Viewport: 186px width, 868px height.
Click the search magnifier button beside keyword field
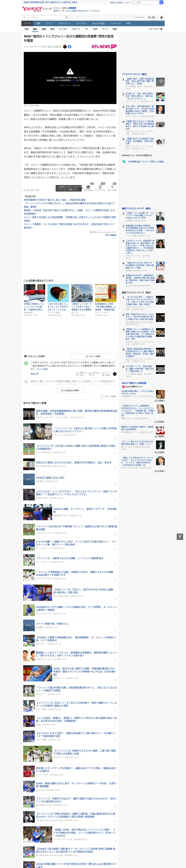tap(66, 17)
